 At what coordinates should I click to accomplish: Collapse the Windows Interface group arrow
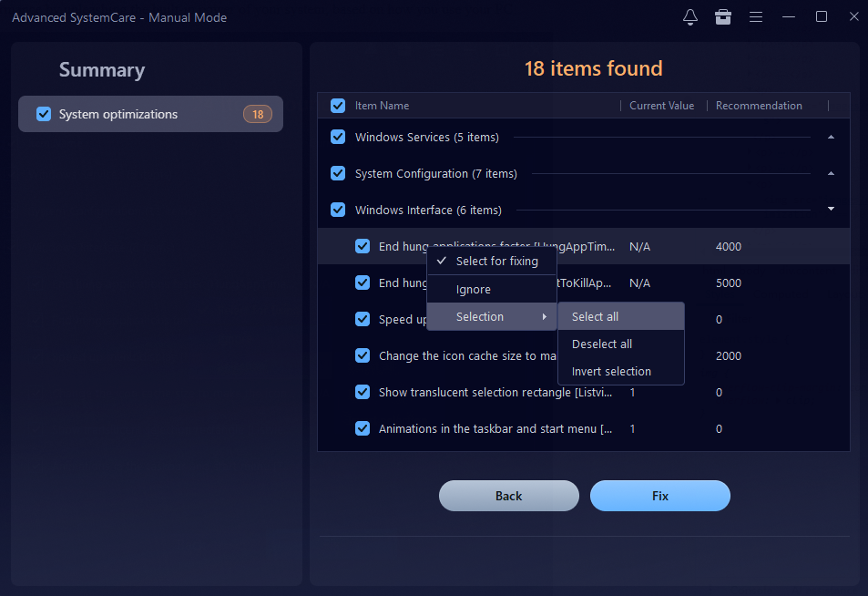[x=831, y=210]
